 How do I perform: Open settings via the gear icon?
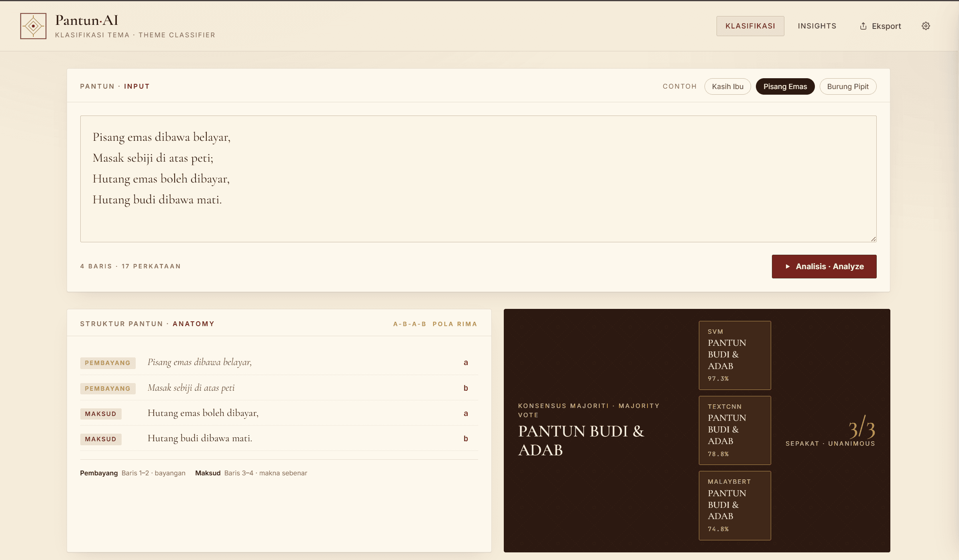926,26
